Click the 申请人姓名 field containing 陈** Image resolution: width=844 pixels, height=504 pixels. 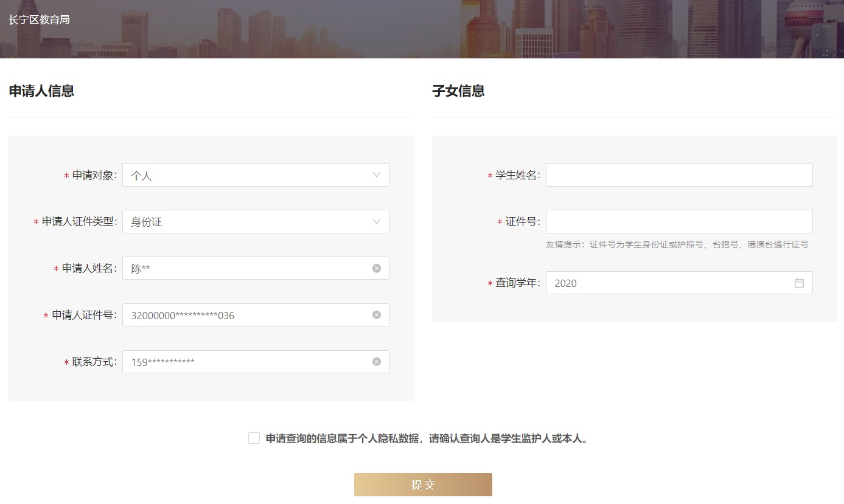coord(243,268)
